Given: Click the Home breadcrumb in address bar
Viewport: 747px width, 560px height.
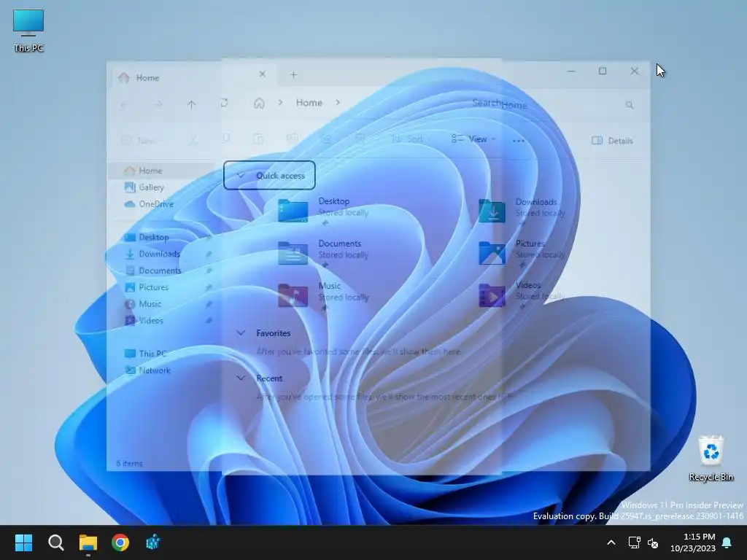Looking at the screenshot, I should click(309, 102).
